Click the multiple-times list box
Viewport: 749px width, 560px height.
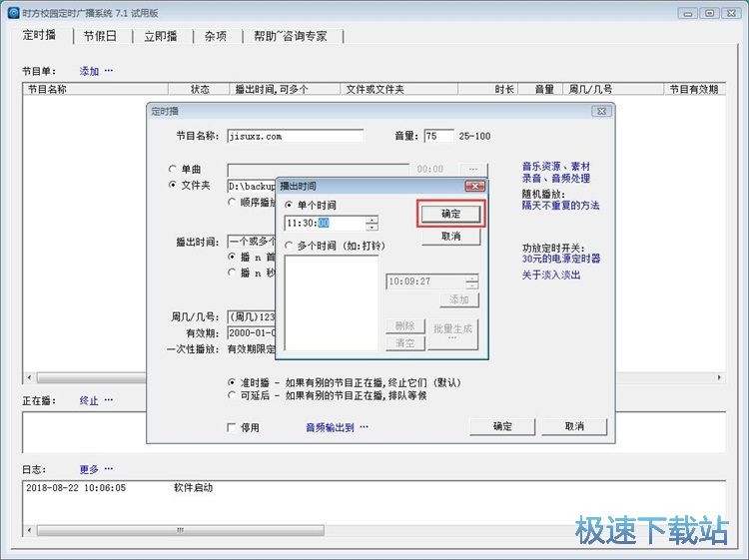pyautogui.click(x=332, y=302)
